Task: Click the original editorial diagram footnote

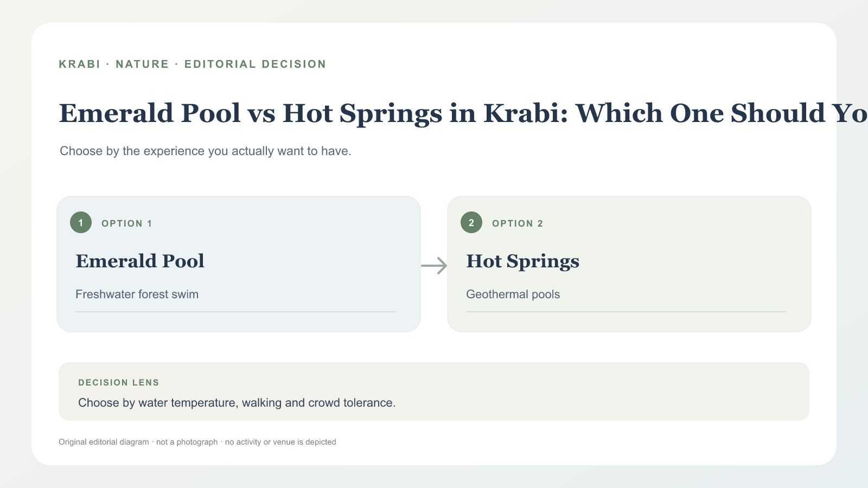Action: [197, 442]
